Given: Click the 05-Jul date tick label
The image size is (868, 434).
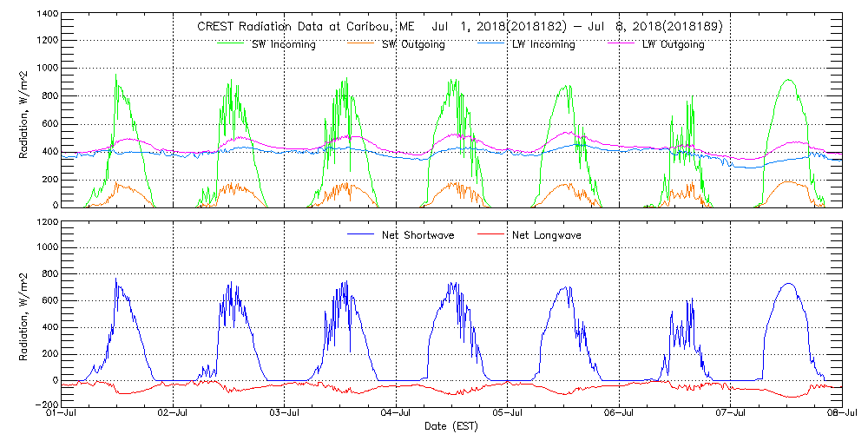Looking at the screenshot, I should coord(508,414).
